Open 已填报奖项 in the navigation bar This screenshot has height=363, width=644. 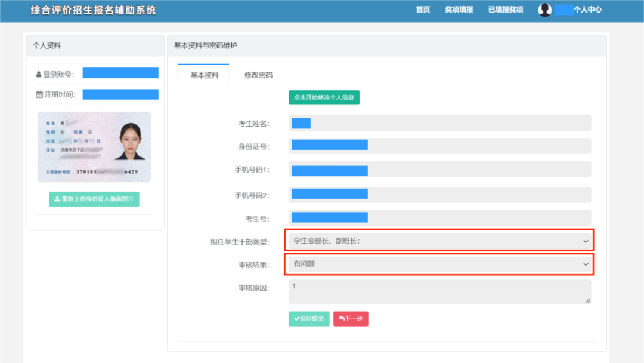coord(505,10)
